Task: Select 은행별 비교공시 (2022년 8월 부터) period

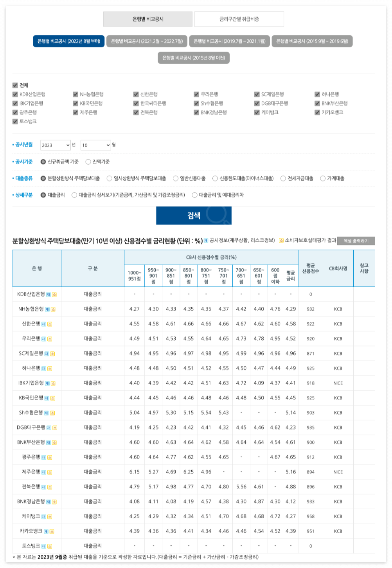Action: [x=68, y=41]
